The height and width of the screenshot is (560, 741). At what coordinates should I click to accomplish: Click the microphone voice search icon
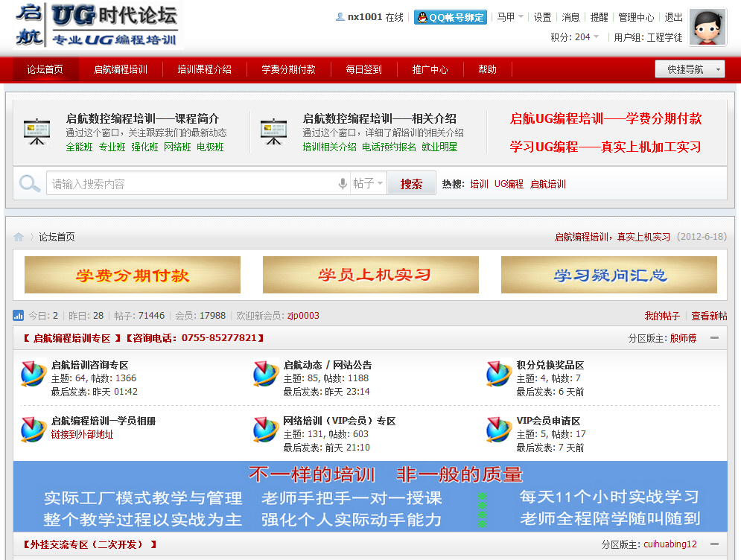[343, 183]
